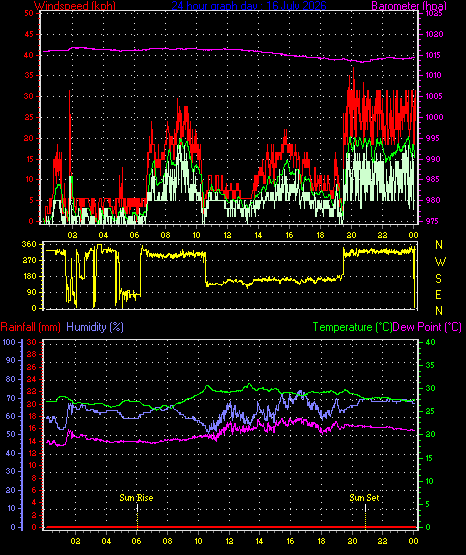Click the Sun Rise marker label

(136, 498)
